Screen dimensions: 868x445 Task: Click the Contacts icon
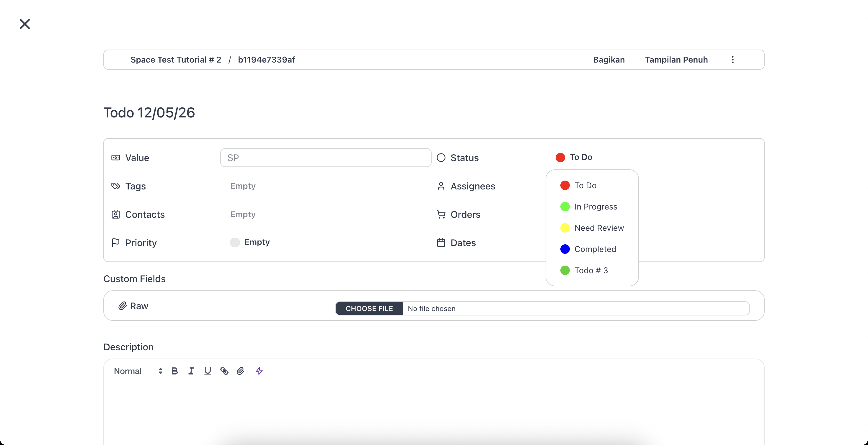tap(115, 214)
